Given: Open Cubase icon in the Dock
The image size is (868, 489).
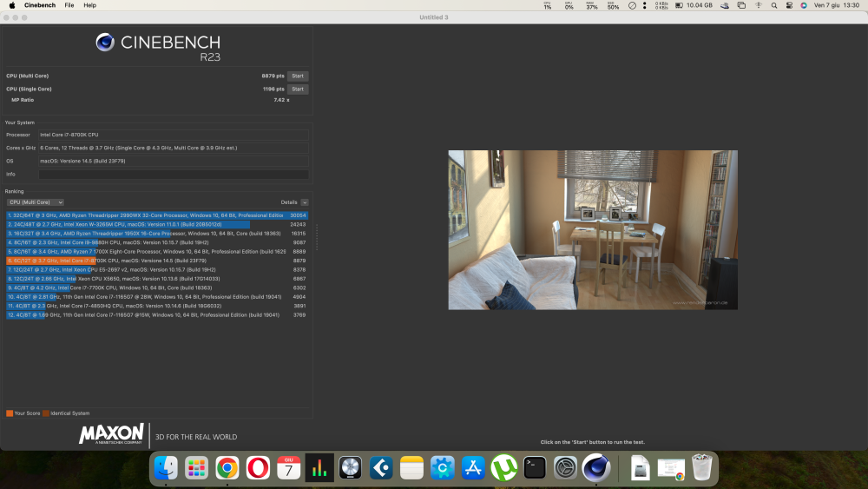Looking at the screenshot, I should point(381,468).
